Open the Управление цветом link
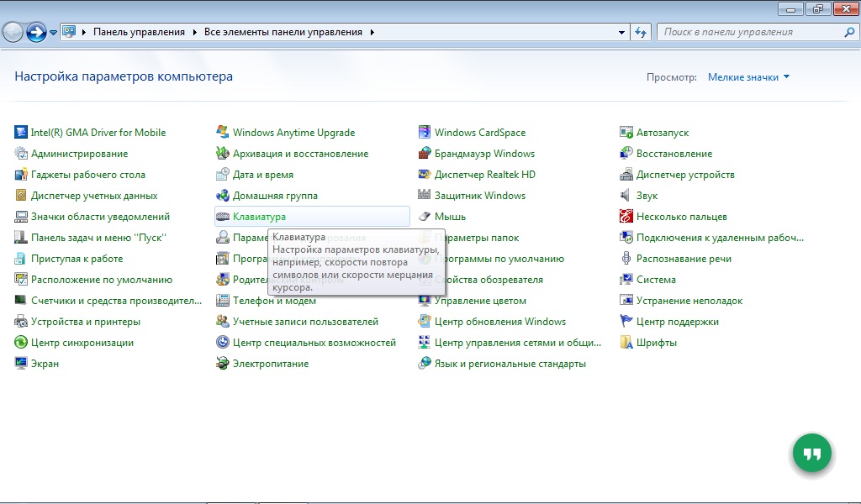Image resolution: width=861 pixels, height=504 pixels. pyautogui.click(x=480, y=301)
